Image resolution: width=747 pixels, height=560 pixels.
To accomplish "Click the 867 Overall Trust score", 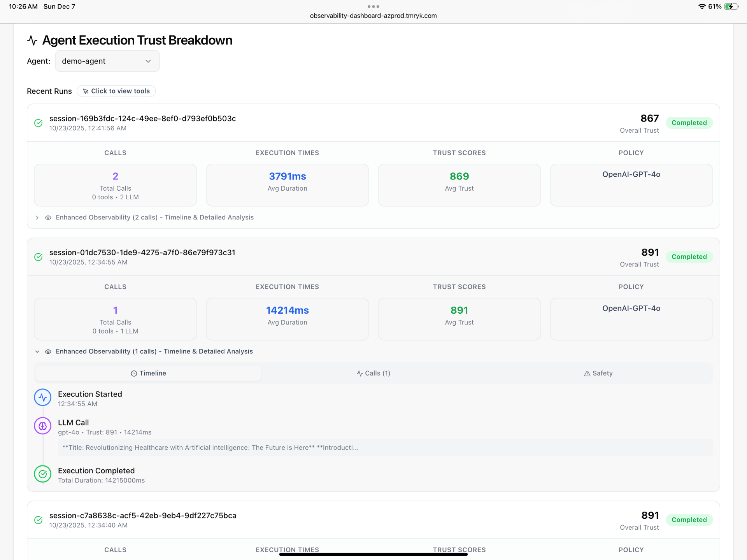I will click(x=649, y=118).
